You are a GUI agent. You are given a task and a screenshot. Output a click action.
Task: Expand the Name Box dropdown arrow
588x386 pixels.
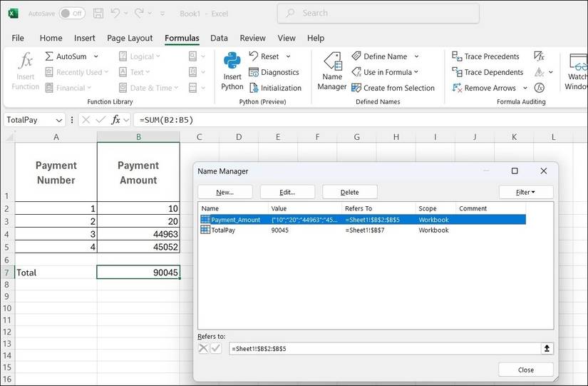click(x=58, y=120)
